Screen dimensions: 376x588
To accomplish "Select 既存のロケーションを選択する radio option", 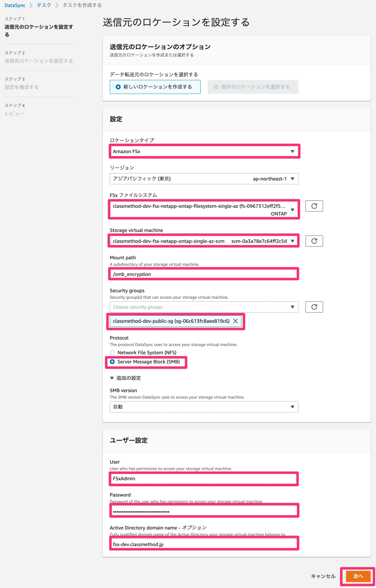I will point(253,87).
